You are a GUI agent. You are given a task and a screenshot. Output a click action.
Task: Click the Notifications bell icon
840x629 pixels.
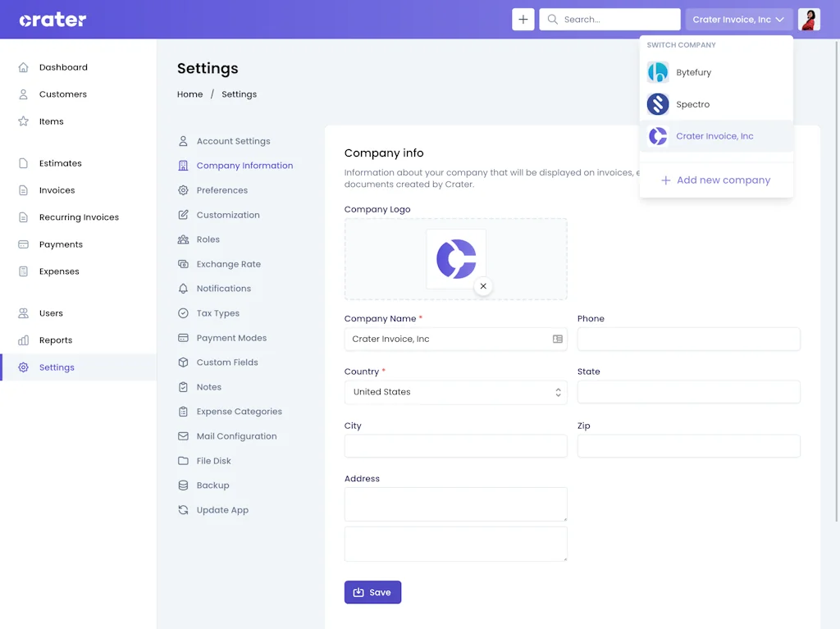click(183, 289)
